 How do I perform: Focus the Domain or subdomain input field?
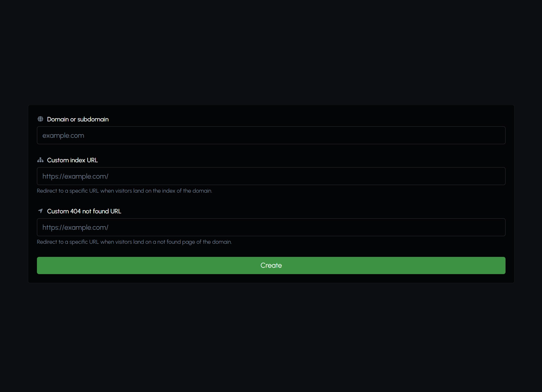pyautogui.click(x=271, y=135)
